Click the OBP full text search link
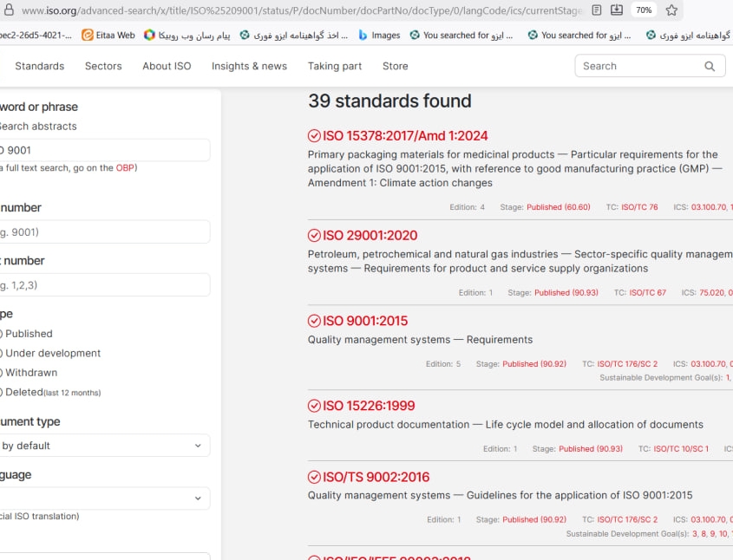Image resolution: width=733 pixels, height=560 pixels. pyautogui.click(x=125, y=168)
